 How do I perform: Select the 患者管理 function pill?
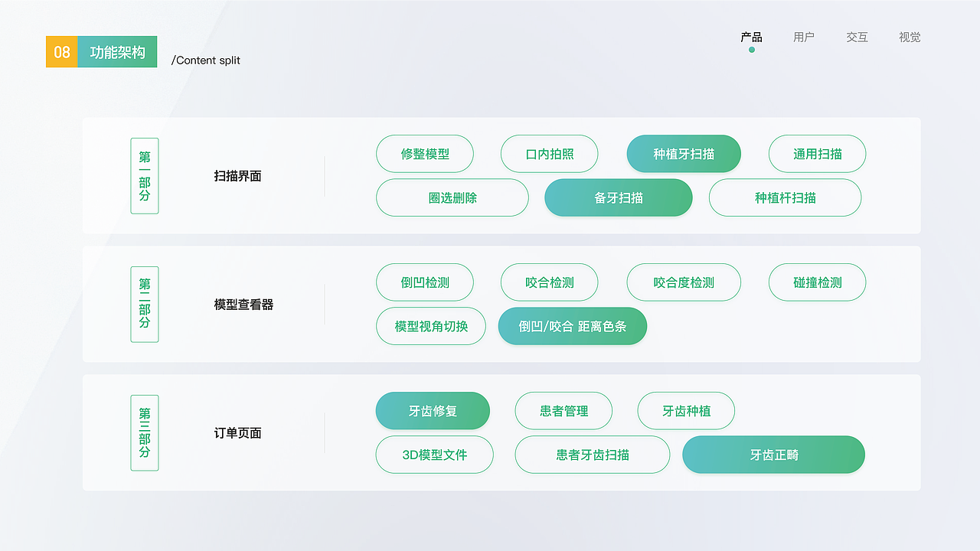coord(564,411)
